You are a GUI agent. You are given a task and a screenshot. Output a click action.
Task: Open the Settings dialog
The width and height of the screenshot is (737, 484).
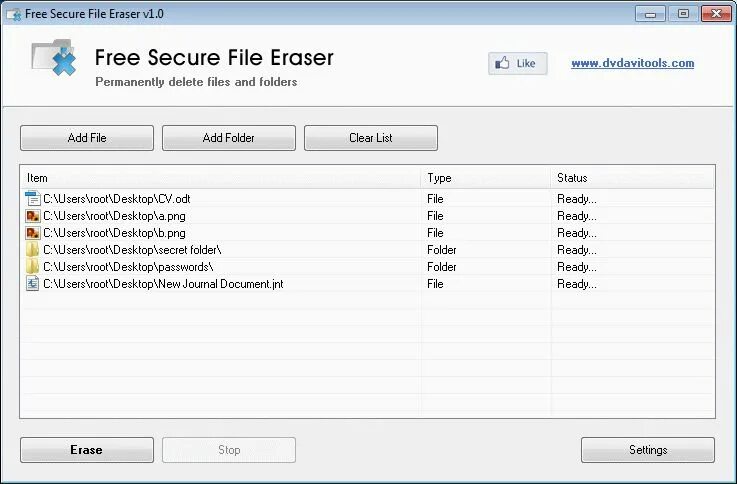[x=648, y=450]
